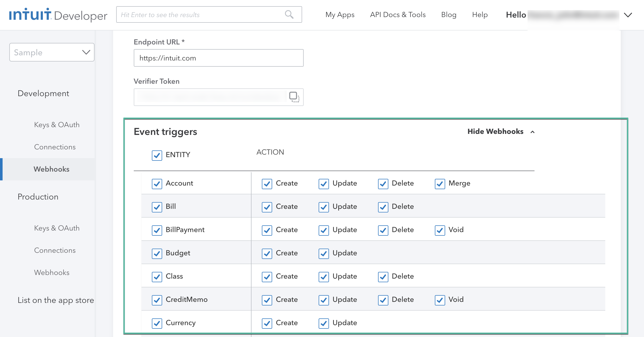Open the My Apps menu
This screenshot has height=337, width=644.
click(x=340, y=15)
